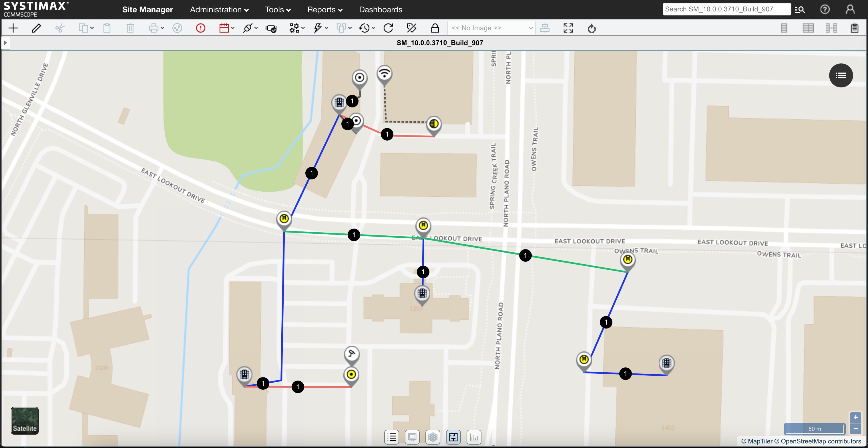Viewport: 868px width, 448px height.
Task: Open advanced search icon beside search box
Action: pos(800,9)
